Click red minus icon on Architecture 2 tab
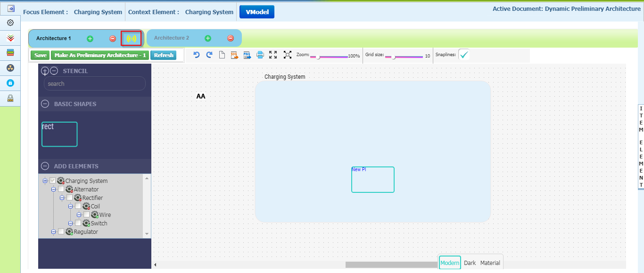The height and width of the screenshot is (273, 644). click(231, 38)
